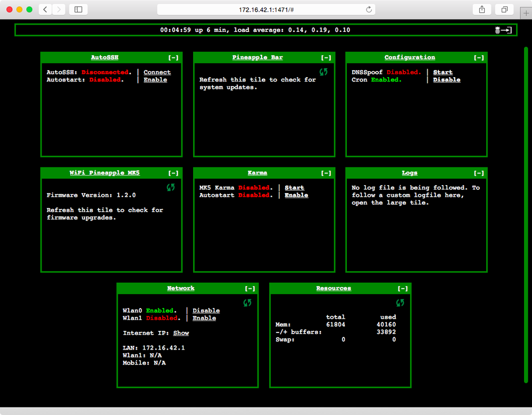Click the 'Firmware Version: 1.2.0' text
This screenshot has height=415, width=532.
pos(91,195)
